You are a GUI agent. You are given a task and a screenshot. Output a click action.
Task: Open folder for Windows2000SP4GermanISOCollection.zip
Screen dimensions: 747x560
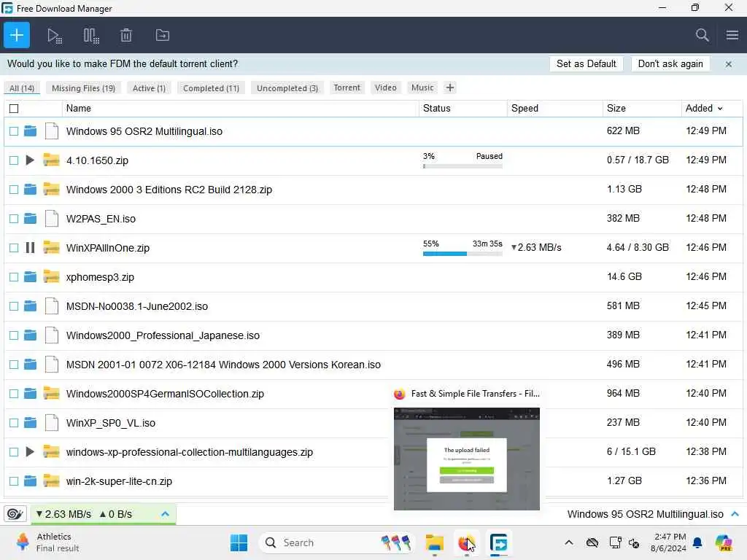pyautogui.click(x=30, y=394)
